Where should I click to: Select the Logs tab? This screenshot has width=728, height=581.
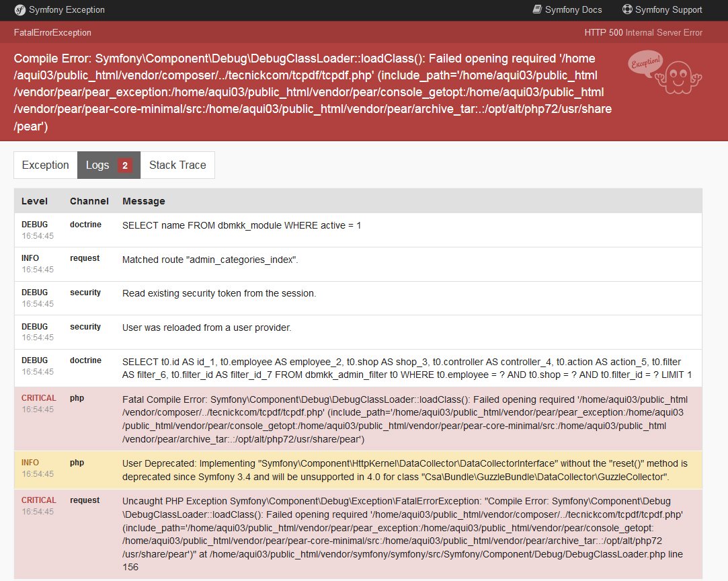pos(109,165)
